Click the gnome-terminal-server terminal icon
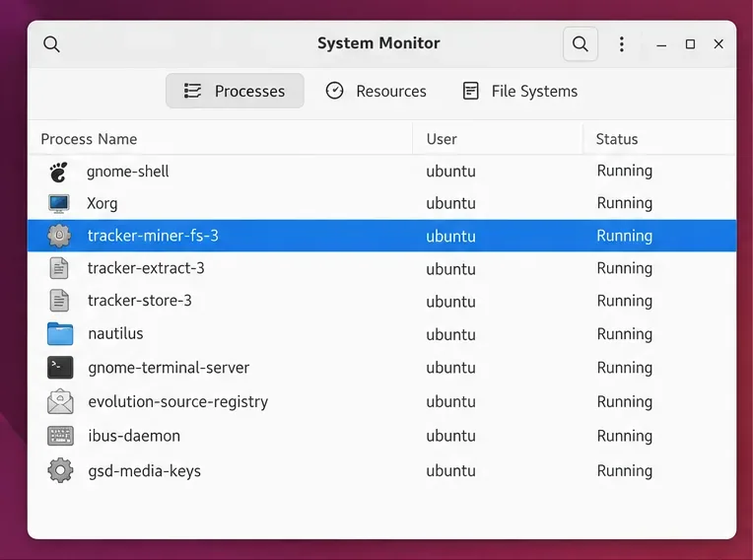753x560 pixels. (x=60, y=368)
